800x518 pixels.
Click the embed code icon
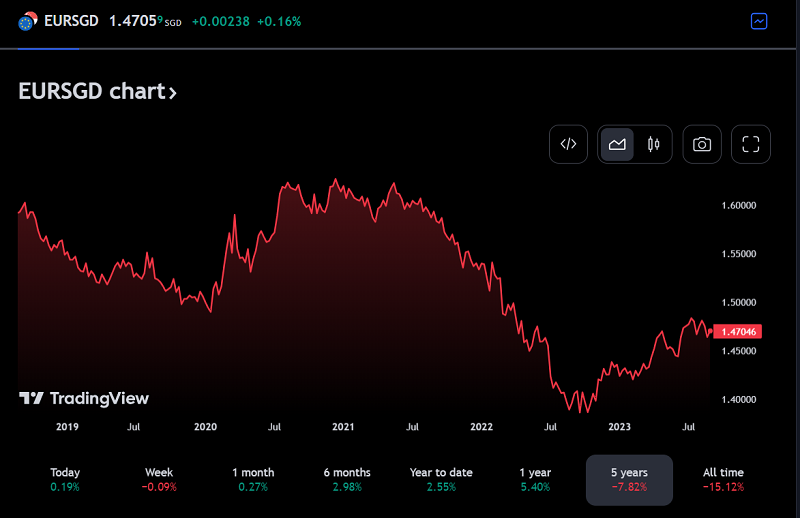click(x=568, y=144)
